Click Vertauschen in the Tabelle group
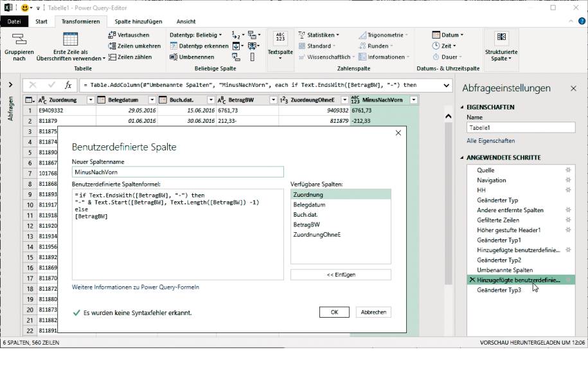This screenshot has width=588, height=391. [x=129, y=35]
